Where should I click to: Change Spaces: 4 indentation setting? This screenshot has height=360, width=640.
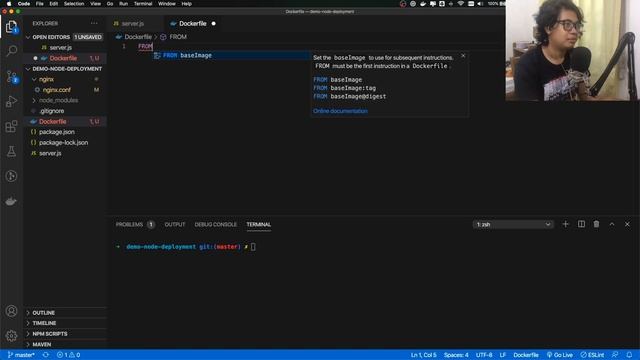tap(456, 355)
